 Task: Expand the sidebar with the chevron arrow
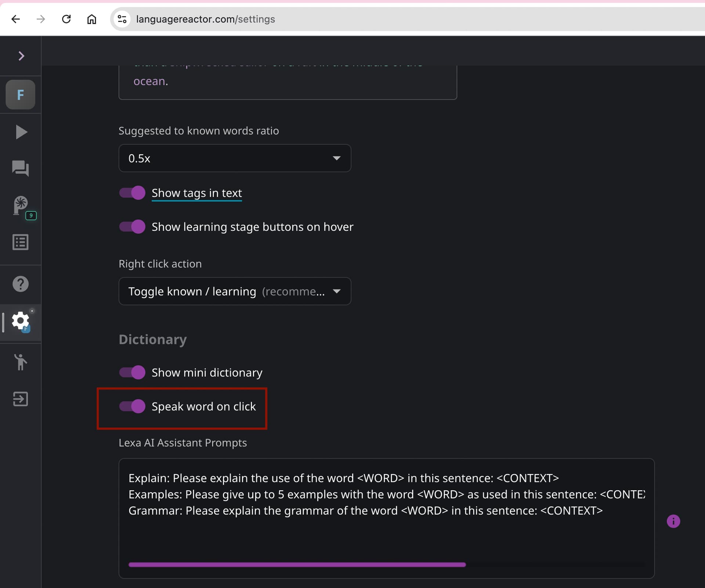pos(21,56)
